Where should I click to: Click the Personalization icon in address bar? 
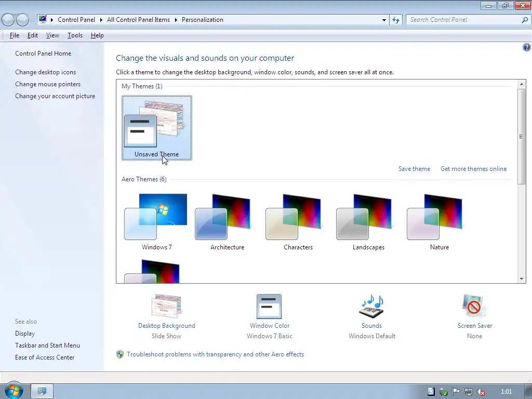(x=43, y=19)
